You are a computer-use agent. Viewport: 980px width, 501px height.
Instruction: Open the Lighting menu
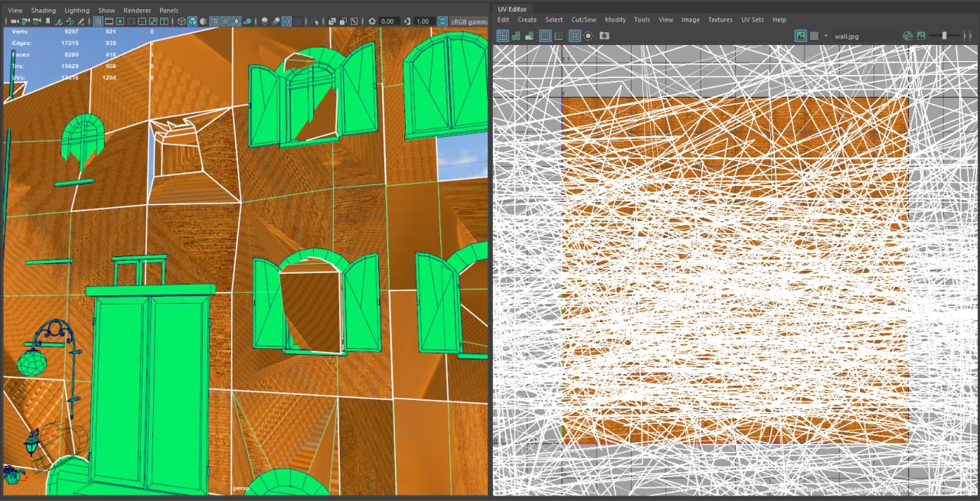click(x=77, y=10)
